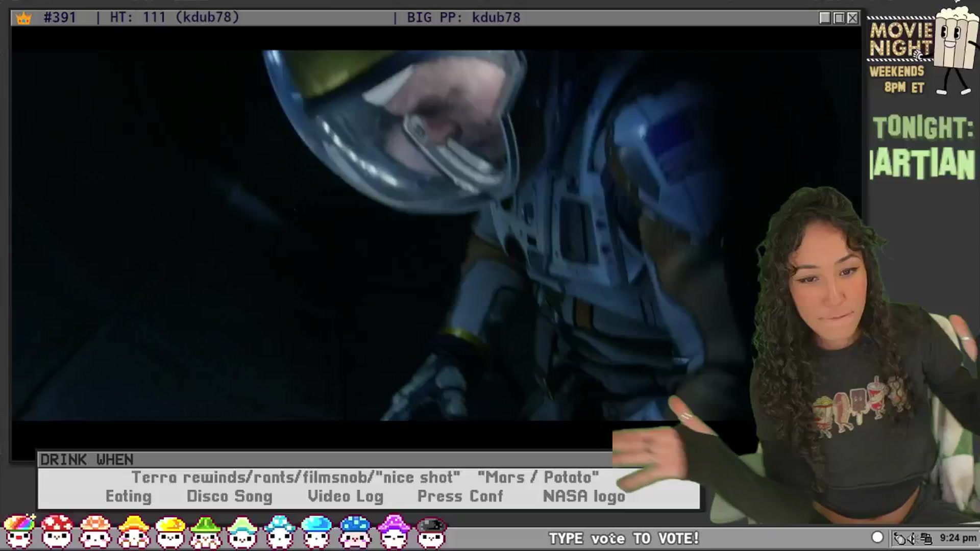The height and width of the screenshot is (551, 980).
Task: Click the "Disco Song" drink rule
Action: [x=230, y=496]
